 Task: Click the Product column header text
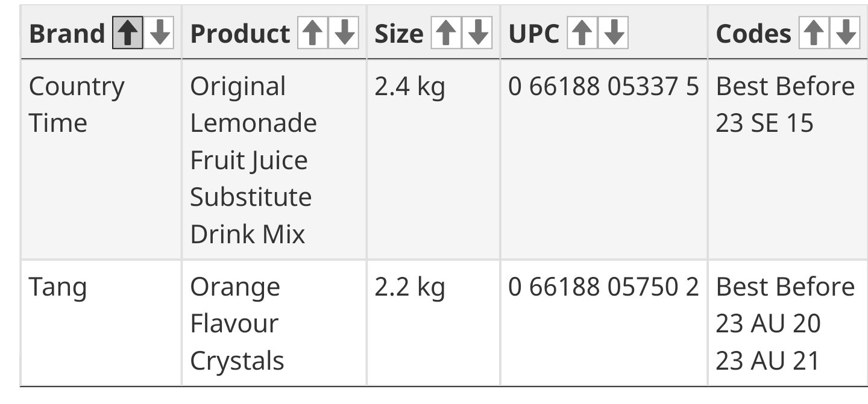240,34
